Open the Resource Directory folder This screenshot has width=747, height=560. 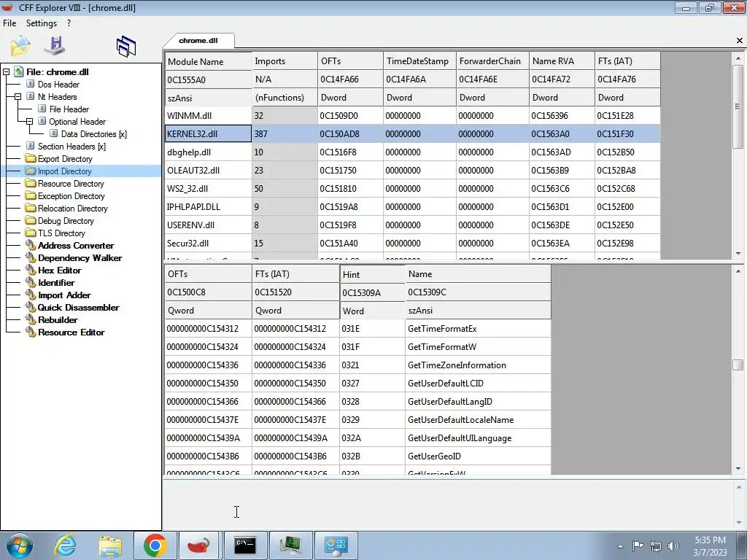point(71,183)
